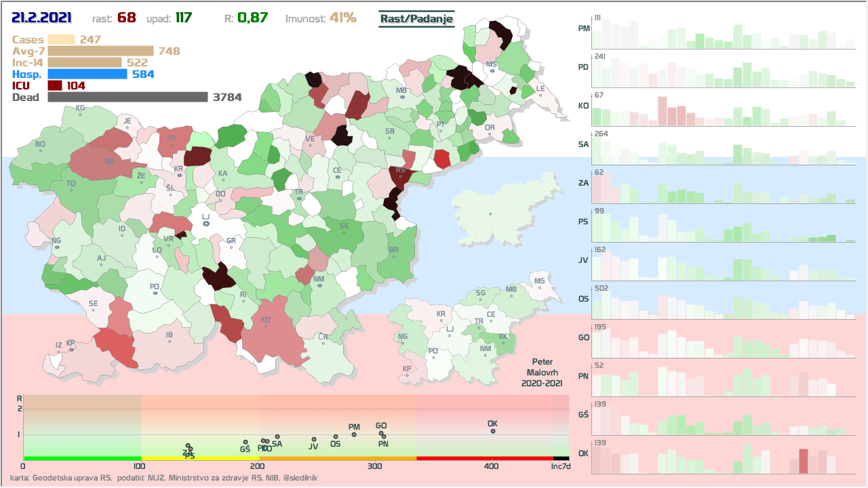The width and height of the screenshot is (868, 488).
Task: Click the red segment of the Inc7d scale
Action: point(484,459)
